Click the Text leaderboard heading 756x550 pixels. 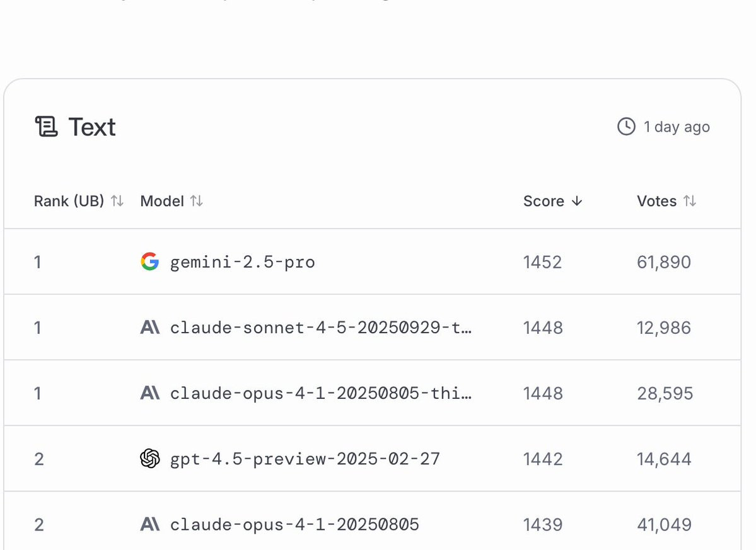pyautogui.click(x=92, y=127)
